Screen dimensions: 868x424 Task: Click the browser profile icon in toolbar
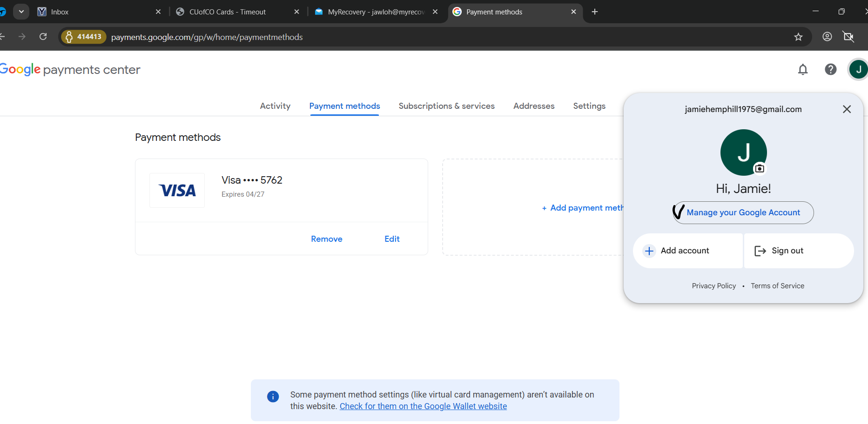(x=827, y=37)
